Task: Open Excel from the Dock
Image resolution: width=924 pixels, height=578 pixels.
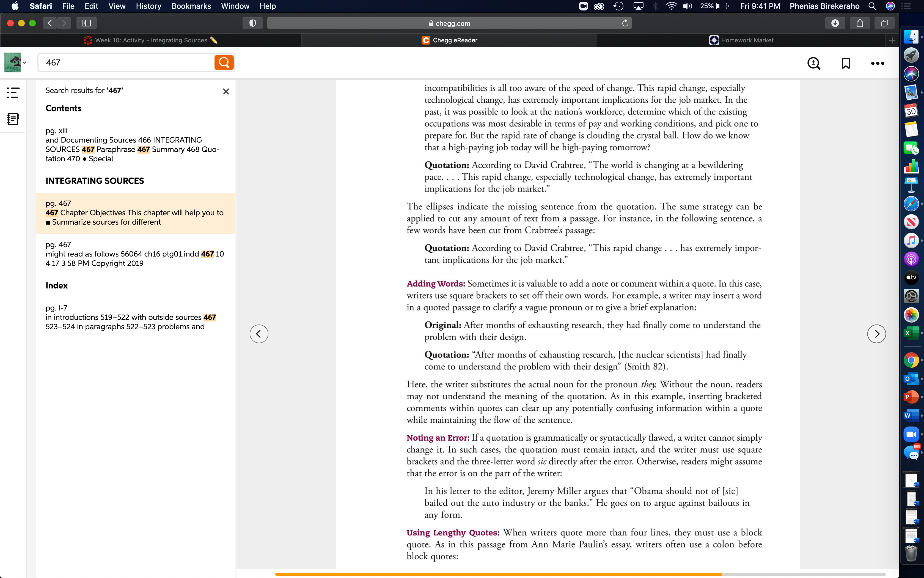Action: tap(911, 333)
